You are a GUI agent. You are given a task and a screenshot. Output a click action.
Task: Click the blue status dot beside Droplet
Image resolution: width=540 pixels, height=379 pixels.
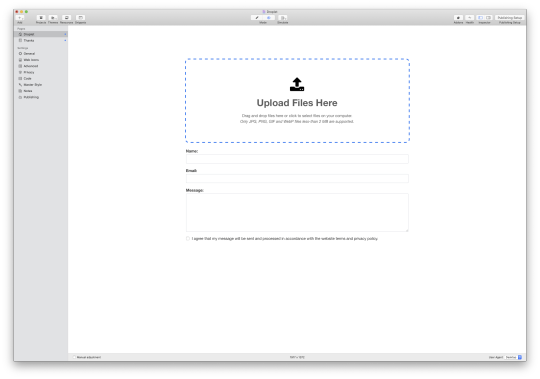coord(65,34)
